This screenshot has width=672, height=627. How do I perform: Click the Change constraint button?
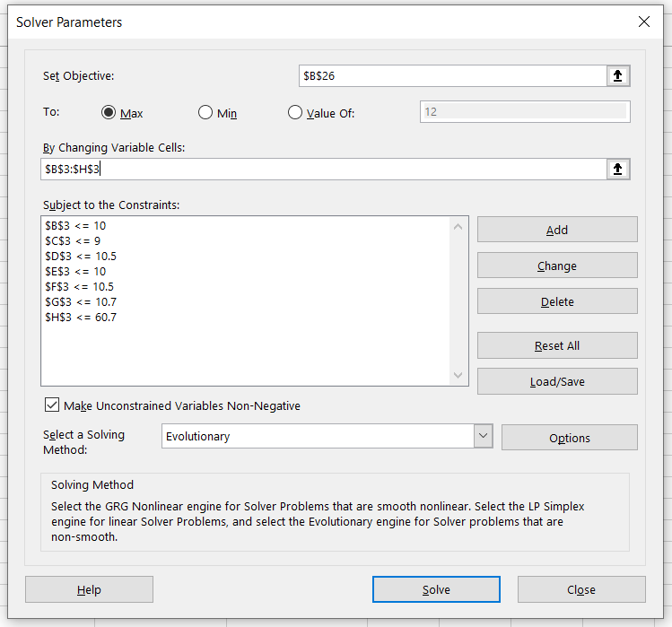pyautogui.click(x=556, y=266)
